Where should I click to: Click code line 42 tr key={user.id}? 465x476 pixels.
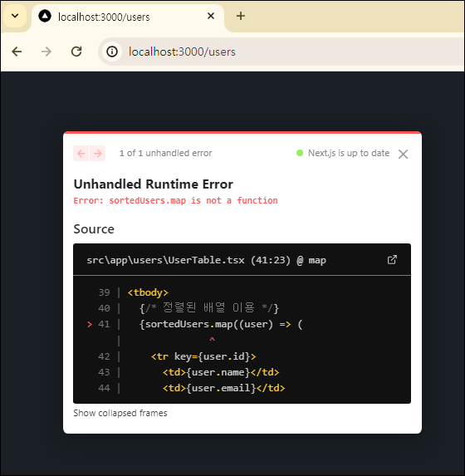coord(203,356)
